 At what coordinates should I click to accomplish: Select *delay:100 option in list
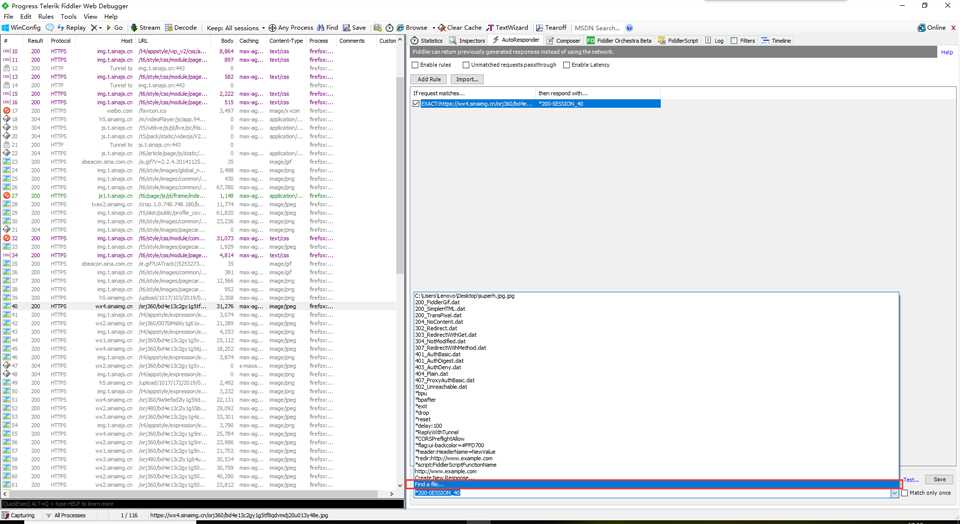click(x=656, y=426)
